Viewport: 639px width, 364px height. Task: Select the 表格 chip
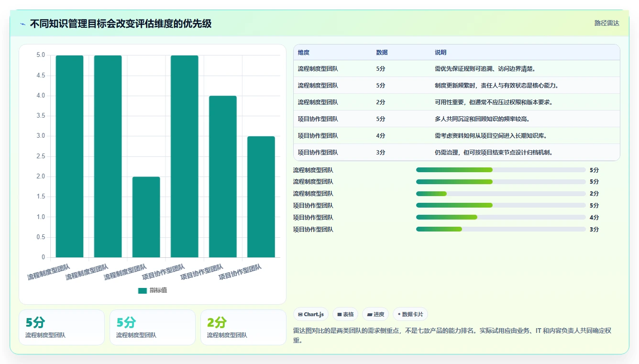pos(345,314)
